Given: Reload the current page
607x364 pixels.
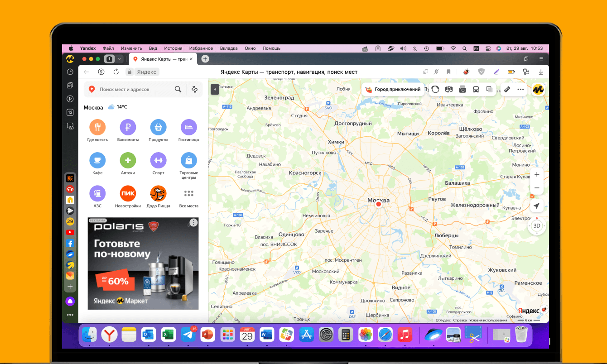Looking at the screenshot, I should pos(116,72).
